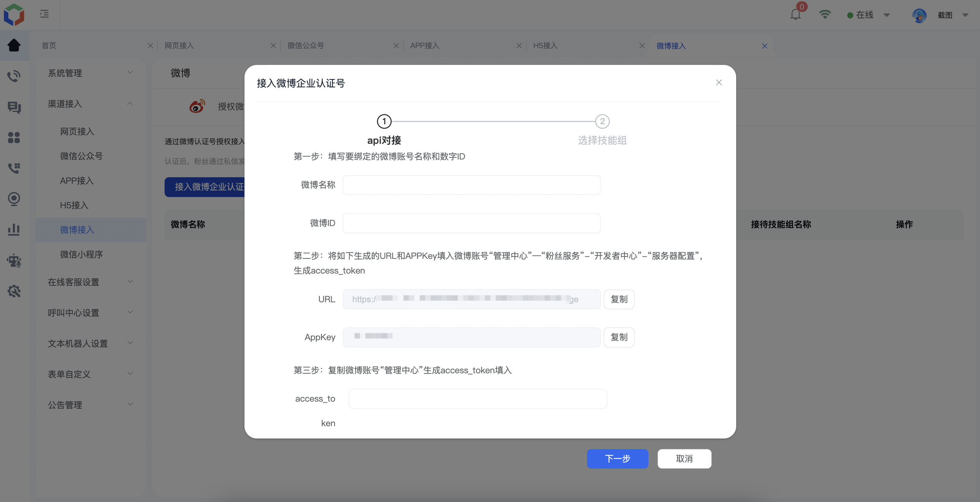This screenshot has height=502, width=980.
Task: Open 微博接入 in the side menu
Action: [90, 230]
